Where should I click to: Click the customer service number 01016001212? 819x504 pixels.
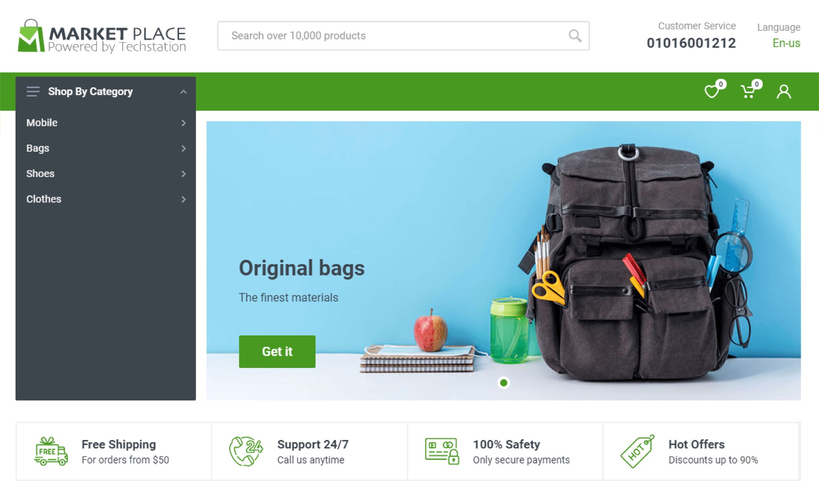click(691, 43)
